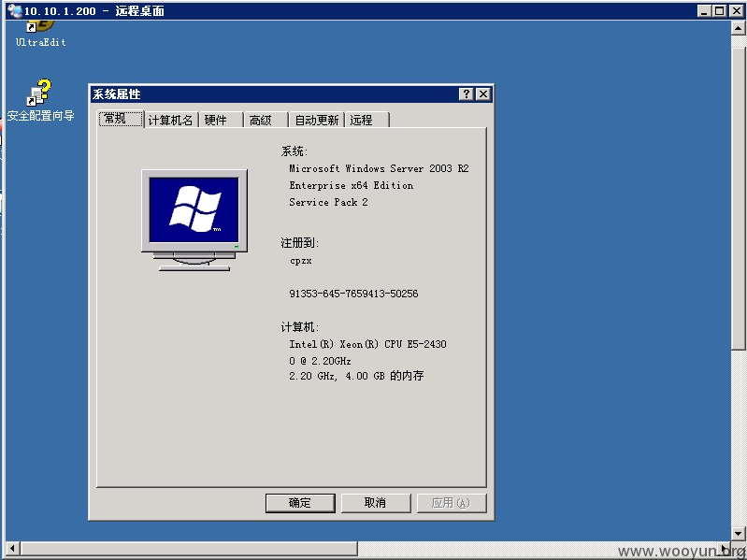Click the horizontal scrollbar left arrow
Image resolution: width=747 pixels, height=560 pixels.
pyautogui.click(x=12, y=548)
